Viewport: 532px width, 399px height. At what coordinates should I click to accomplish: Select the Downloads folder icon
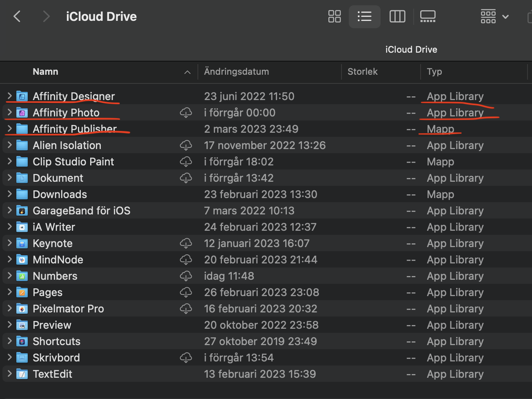pos(22,194)
